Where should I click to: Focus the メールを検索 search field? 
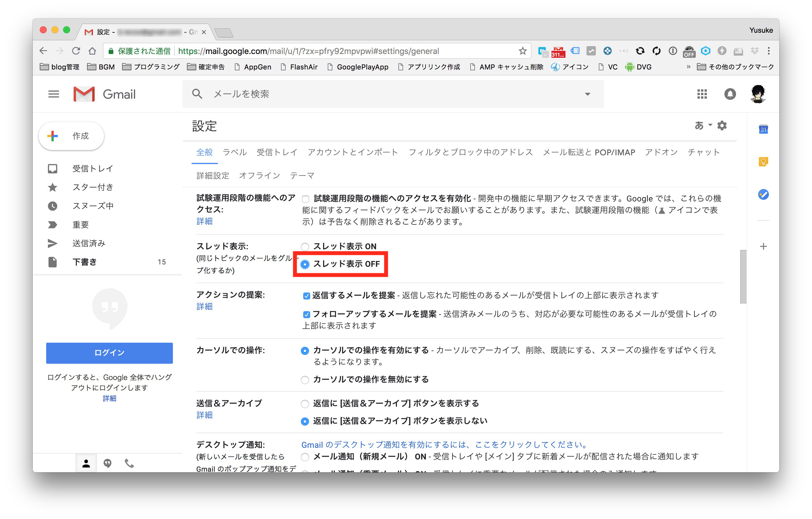(x=393, y=94)
